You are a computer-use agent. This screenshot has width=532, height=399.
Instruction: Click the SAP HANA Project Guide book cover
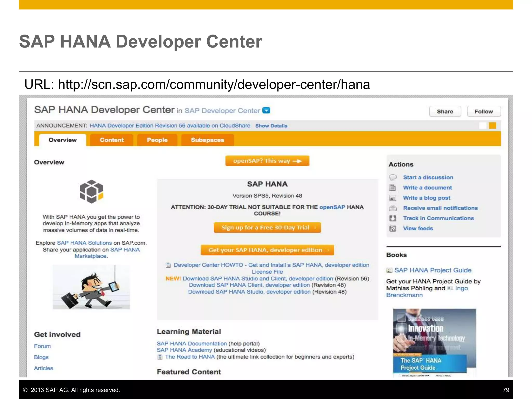click(434, 342)
